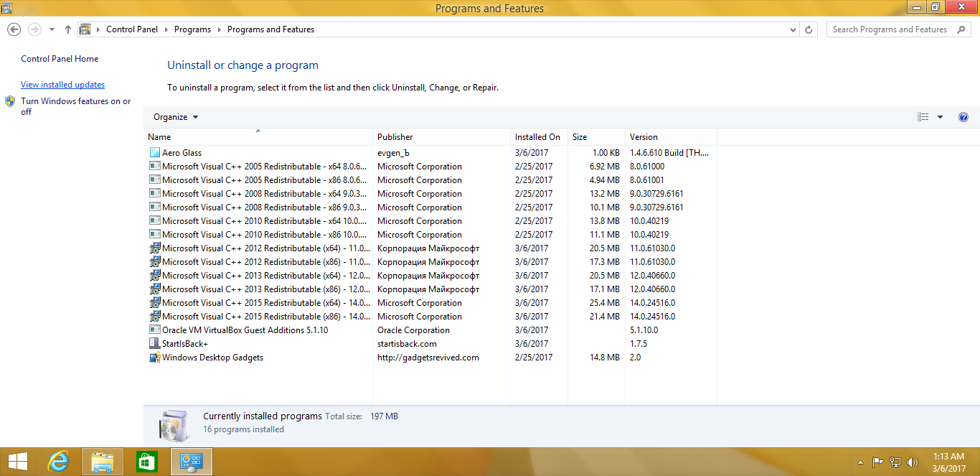Click the icon of Visual C++ 2012 (x64) row
This screenshot has height=476, width=980.
click(154, 248)
